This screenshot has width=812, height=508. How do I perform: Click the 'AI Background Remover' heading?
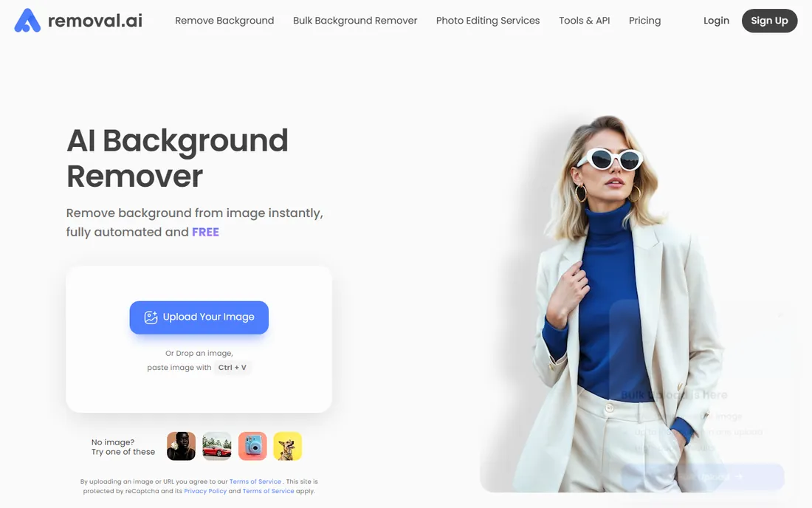pyautogui.click(x=177, y=158)
